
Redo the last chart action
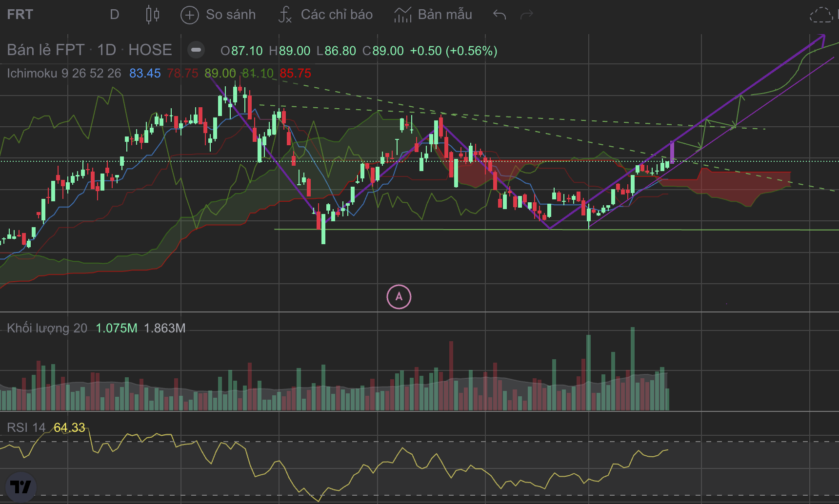coord(527,15)
